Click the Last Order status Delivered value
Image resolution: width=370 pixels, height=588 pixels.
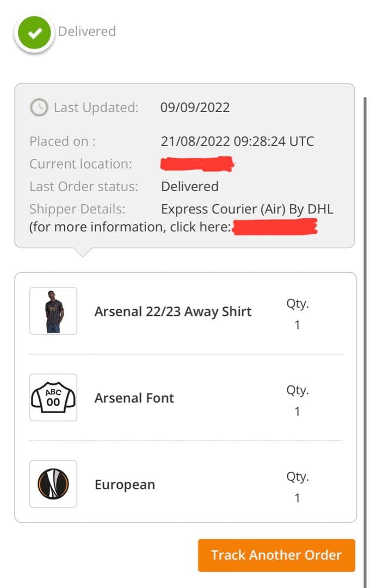190,186
